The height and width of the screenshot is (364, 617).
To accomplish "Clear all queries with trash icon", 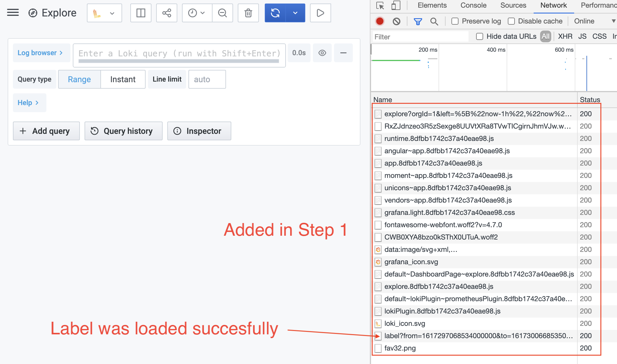I will pos(248,13).
